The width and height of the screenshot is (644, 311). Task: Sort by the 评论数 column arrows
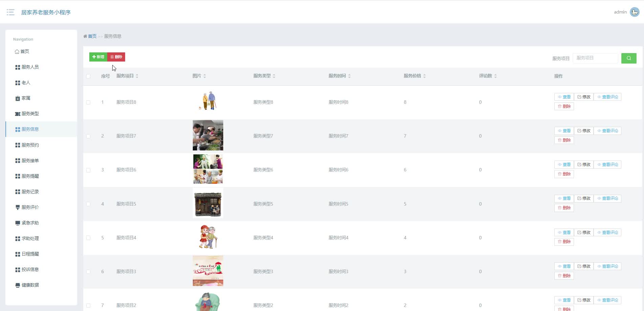point(496,76)
